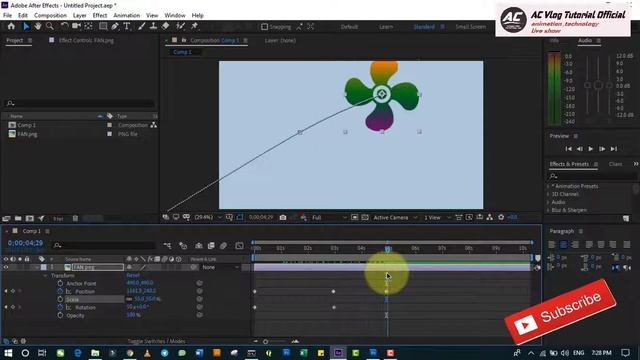The height and width of the screenshot is (360, 640).
Task: Select the Rectangle shape tool
Action: (x=103, y=26)
